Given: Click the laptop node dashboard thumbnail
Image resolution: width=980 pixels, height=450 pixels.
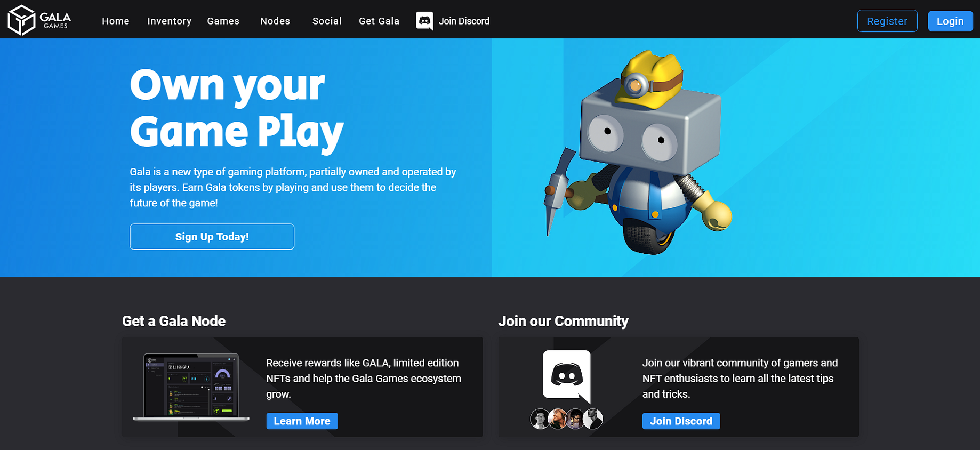Looking at the screenshot, I should (191, 387).
